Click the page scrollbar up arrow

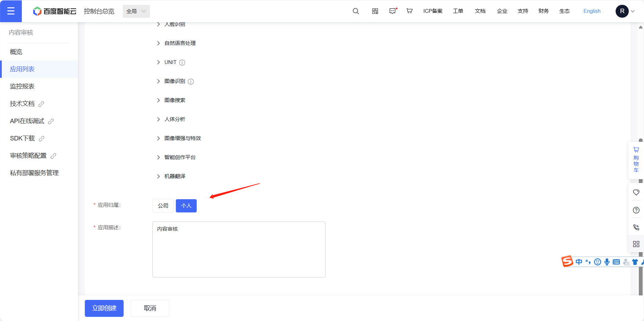pyautogui.click(x=641, y=27)
